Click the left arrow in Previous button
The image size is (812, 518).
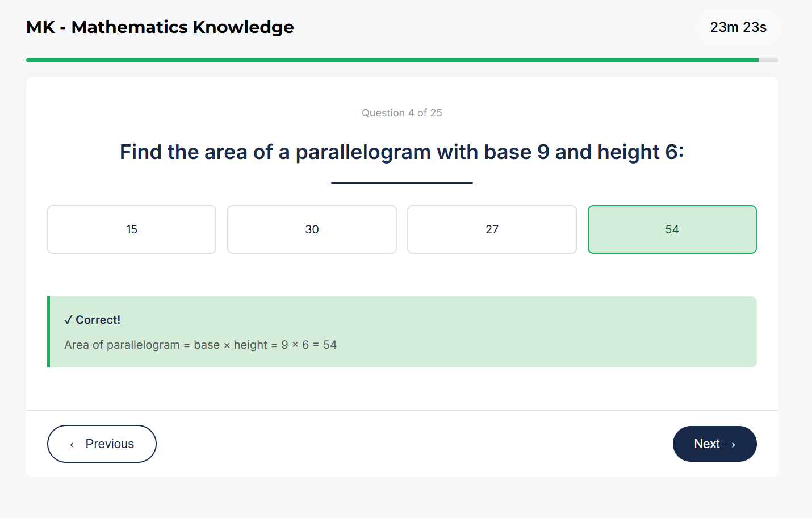click(x=76, y=444)
